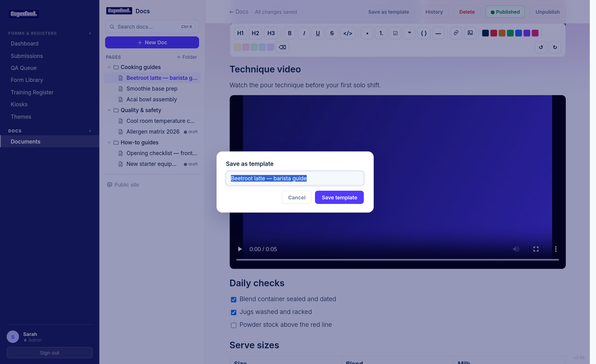This screenshot has width=596, height=364.
Task: Insert a checklist item
Action: pos(395,33)
